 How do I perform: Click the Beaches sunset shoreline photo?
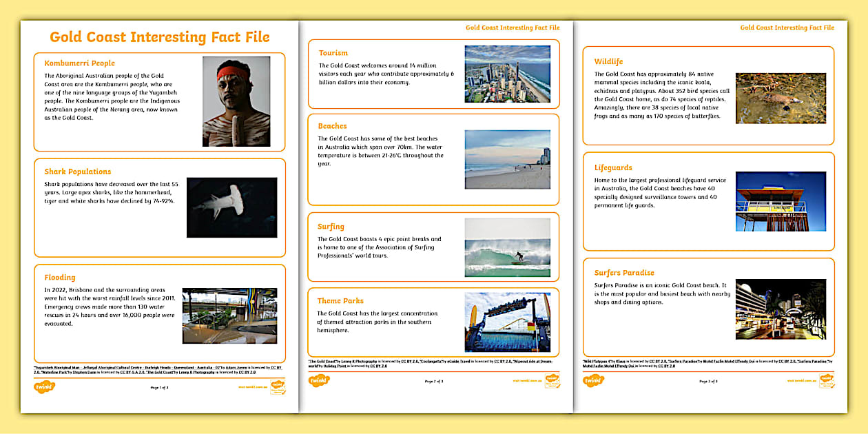(x=508, y=159)
